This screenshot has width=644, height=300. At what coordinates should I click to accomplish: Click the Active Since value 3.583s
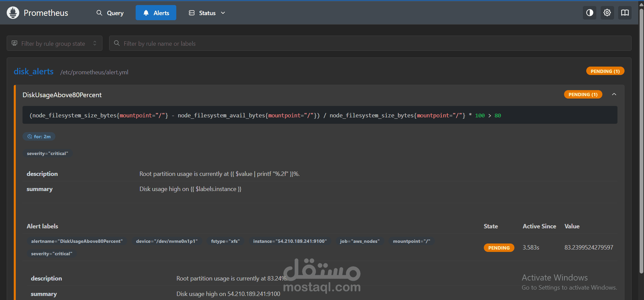[531, 248]
